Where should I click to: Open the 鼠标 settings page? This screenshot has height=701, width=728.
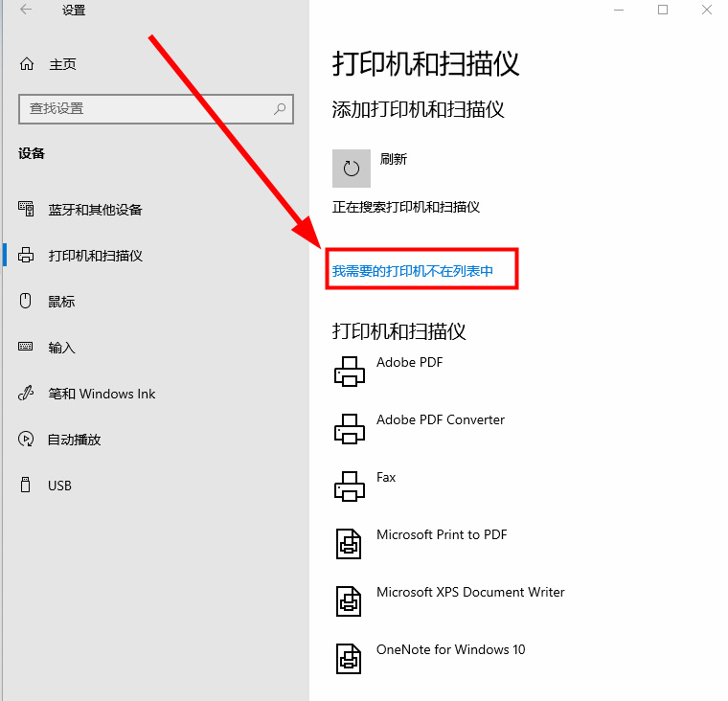61,302
